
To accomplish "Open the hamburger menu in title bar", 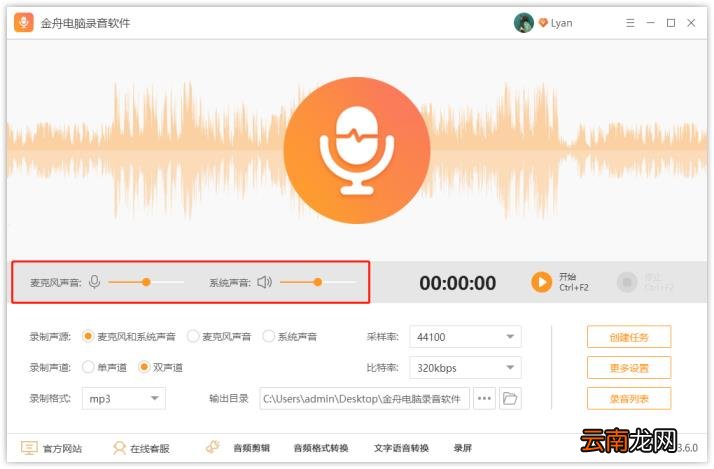I will coord(630,23).
